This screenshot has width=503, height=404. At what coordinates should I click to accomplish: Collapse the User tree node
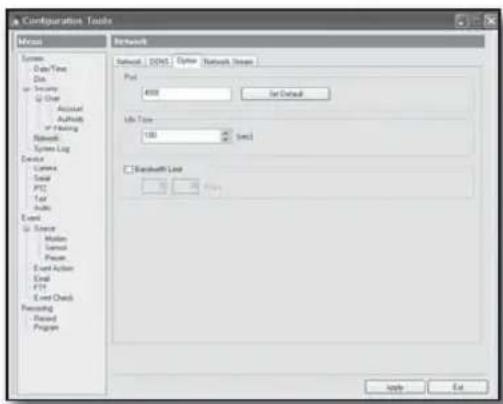(38, 99)
